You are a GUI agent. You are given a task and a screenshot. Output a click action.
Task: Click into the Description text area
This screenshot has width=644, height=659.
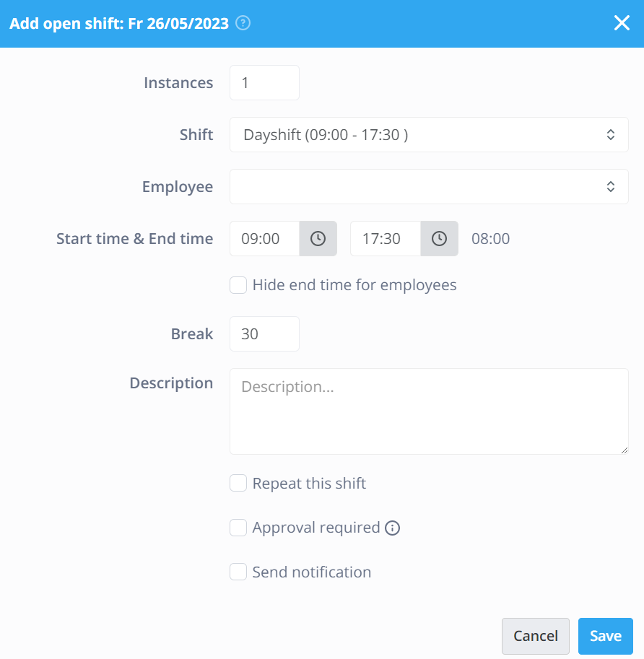point(429,411)
